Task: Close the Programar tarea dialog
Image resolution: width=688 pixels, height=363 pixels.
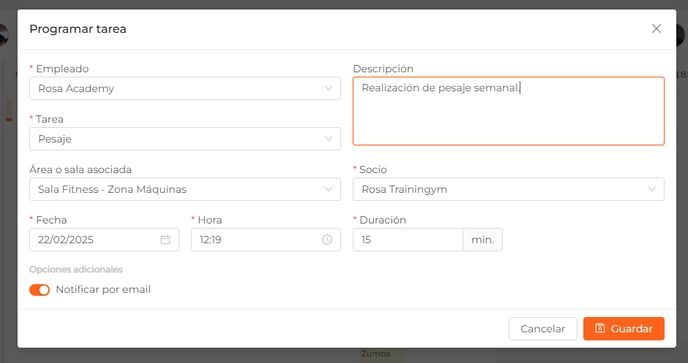Action: 656,29
